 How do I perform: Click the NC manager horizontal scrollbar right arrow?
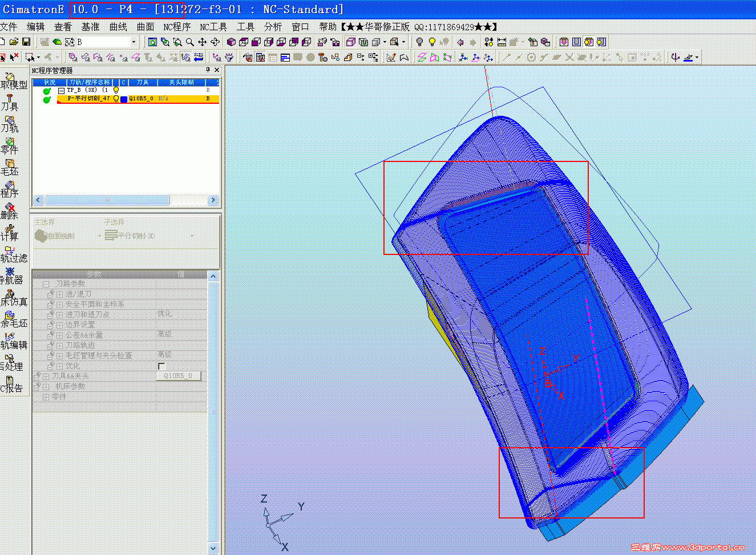click(213, 200)
